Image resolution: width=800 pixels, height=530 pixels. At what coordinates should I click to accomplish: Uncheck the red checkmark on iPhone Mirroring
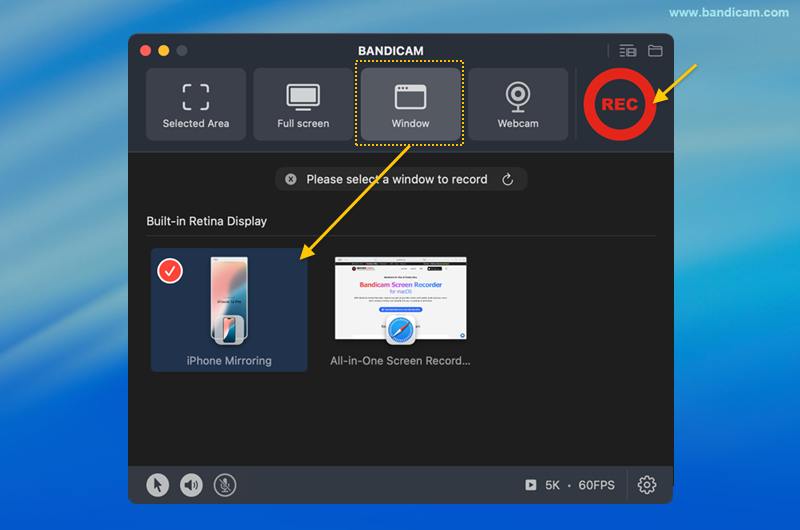(x=171, y=270)
